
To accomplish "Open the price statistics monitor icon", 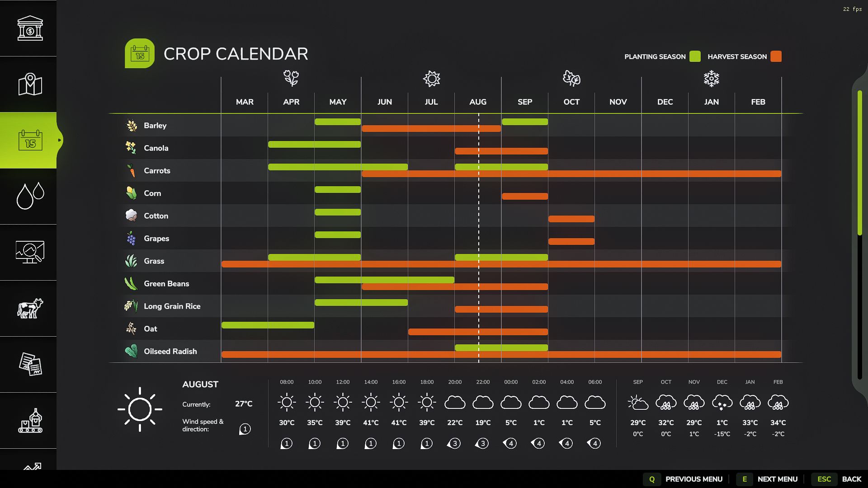I will pos(30,252).
